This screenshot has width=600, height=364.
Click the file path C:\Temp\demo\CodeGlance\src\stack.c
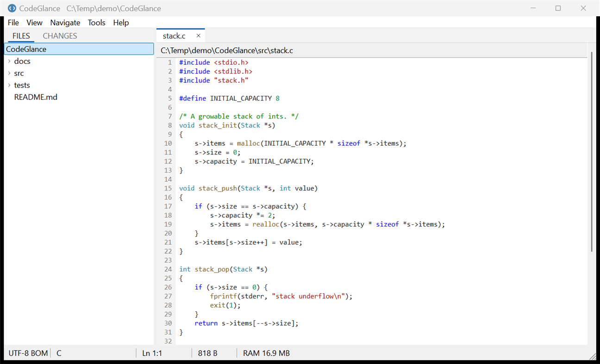(x=227, y=50)
